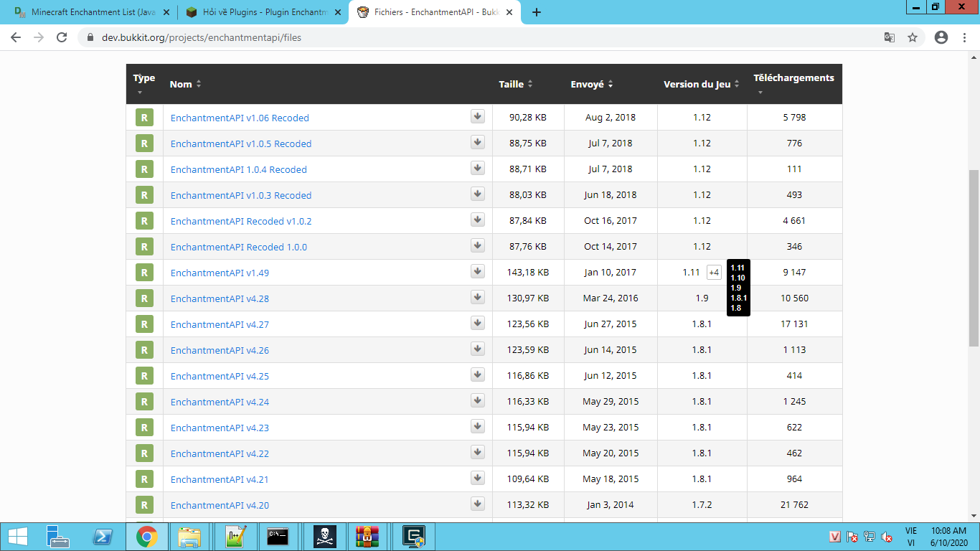Expand the +4 game versions badge
The height and width of the screenshot is (551, 980).
(x=714, y=273)
